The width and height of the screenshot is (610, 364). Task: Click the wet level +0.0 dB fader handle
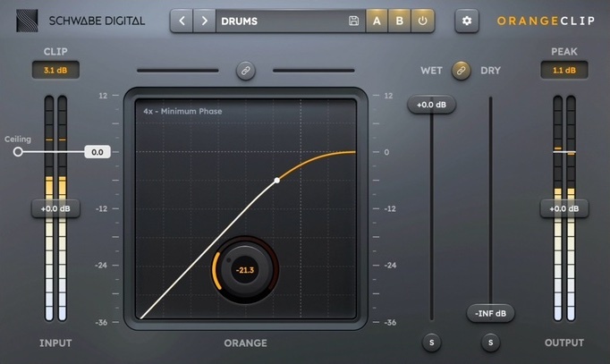[431, 105]
